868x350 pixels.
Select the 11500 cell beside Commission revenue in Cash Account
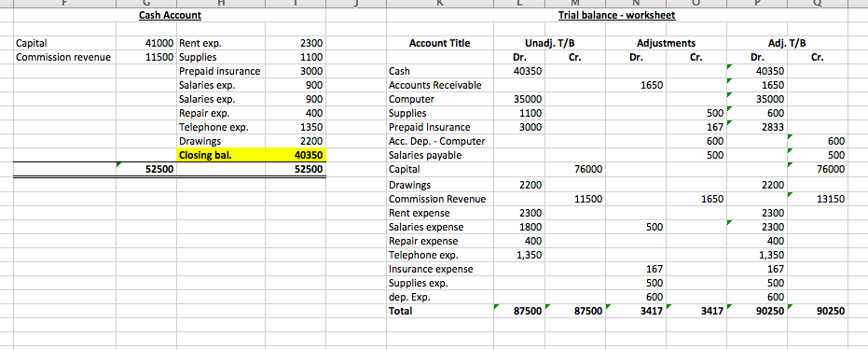(x=146, y=57)
